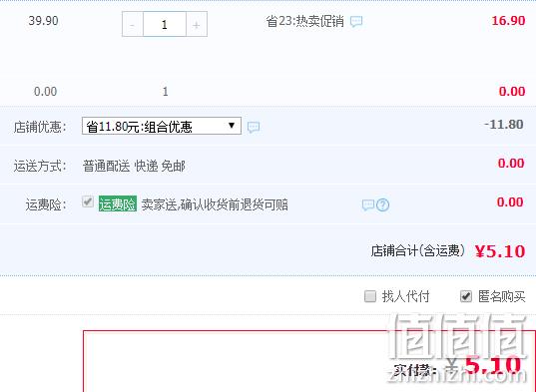The image size is (536, 392).
Task: Open the question mark help icon for 运费险
Action: (383, 204)
